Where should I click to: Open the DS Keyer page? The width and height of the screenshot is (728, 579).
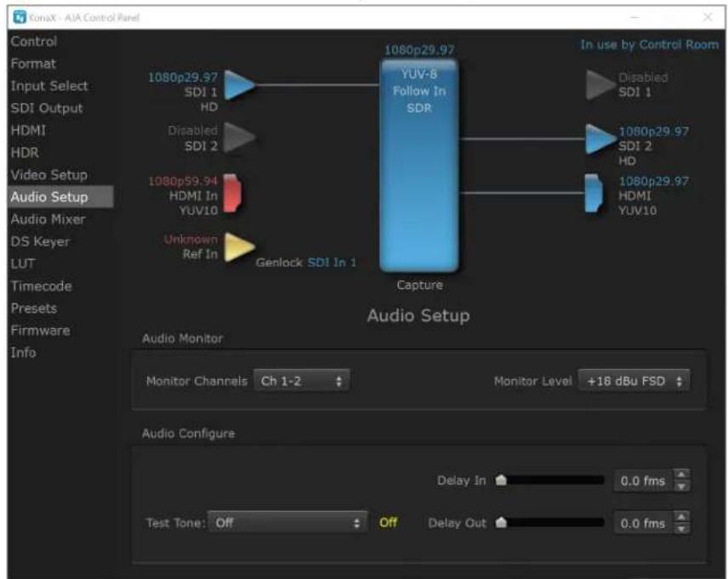(x=40, y=241)
